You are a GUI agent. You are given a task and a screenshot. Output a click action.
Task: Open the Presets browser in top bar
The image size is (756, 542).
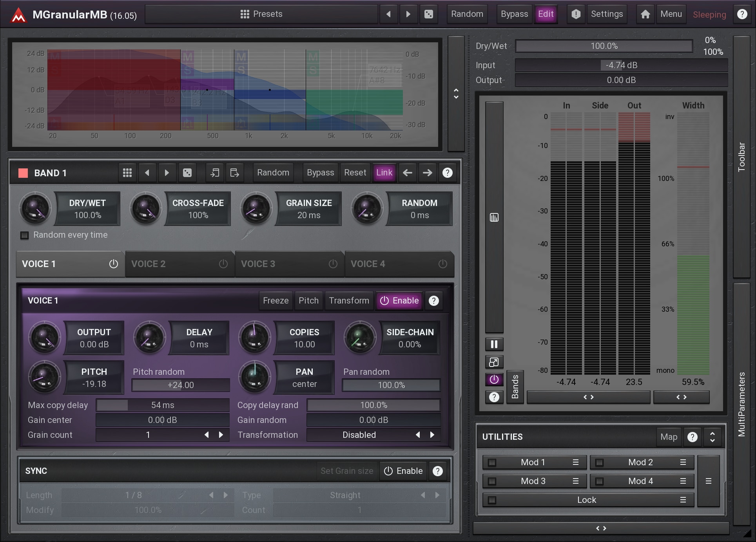(261, 14)
